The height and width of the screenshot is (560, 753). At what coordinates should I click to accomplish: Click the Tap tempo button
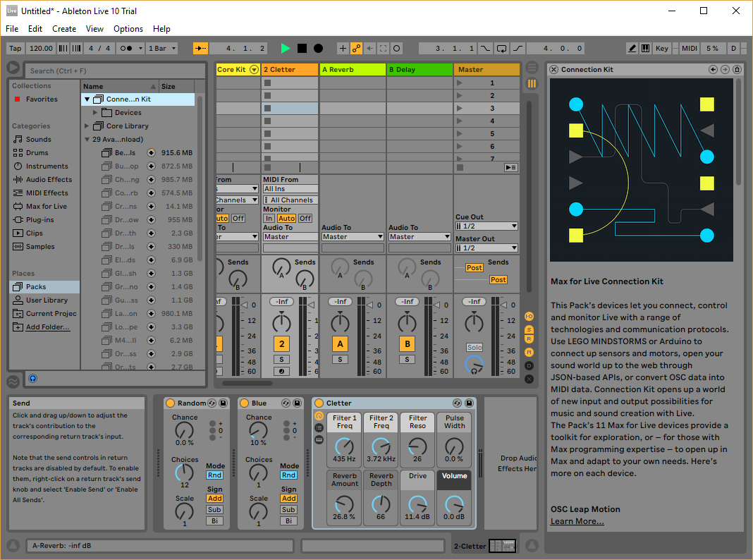pyautogui.click(x=16, y=48)
